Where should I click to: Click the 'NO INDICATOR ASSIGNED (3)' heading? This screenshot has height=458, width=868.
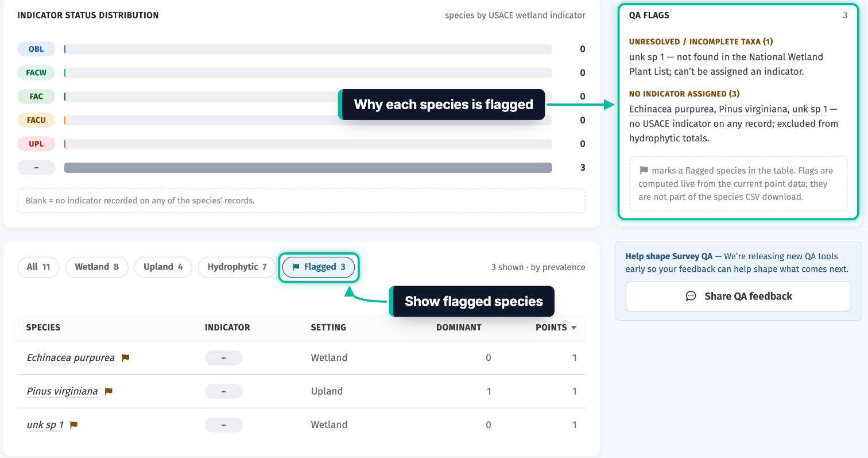(x=684, y=94)
